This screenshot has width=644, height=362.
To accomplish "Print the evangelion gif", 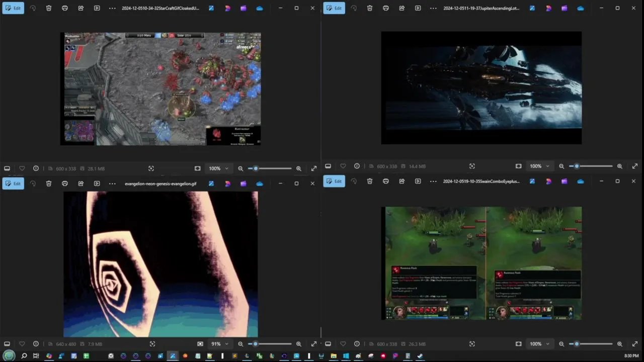I will coord(65,184).
